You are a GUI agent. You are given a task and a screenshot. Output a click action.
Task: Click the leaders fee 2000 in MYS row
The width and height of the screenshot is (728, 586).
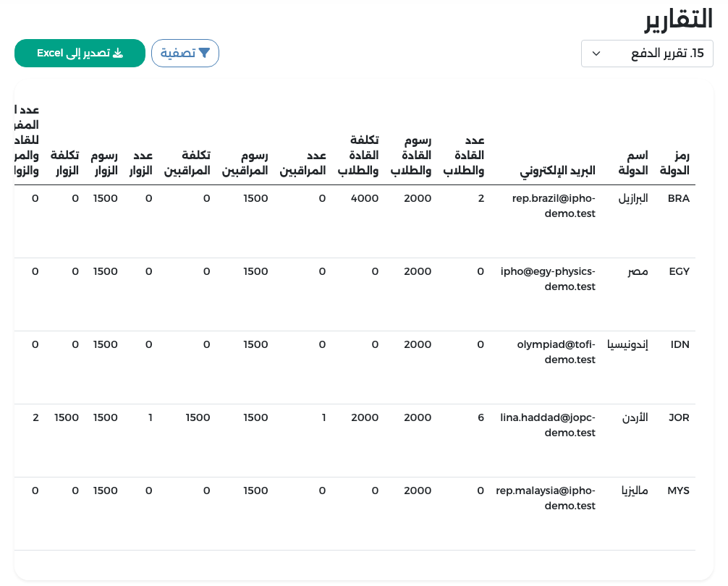point(418,491)
